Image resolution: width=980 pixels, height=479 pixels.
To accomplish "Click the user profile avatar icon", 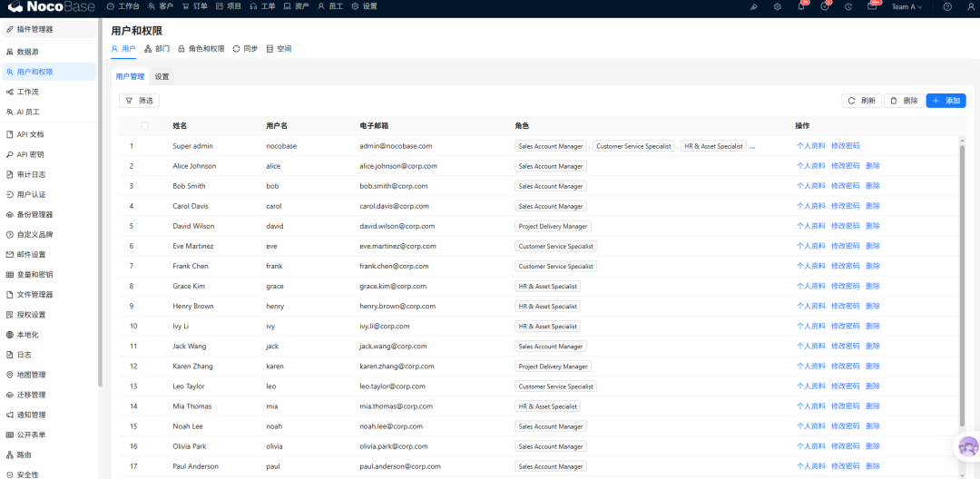I will [x=971, y=7].
